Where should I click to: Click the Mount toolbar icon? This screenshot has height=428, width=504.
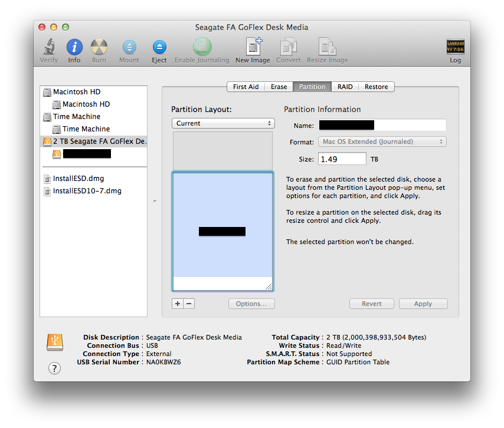pyautogui.click(x=129, y=47)
